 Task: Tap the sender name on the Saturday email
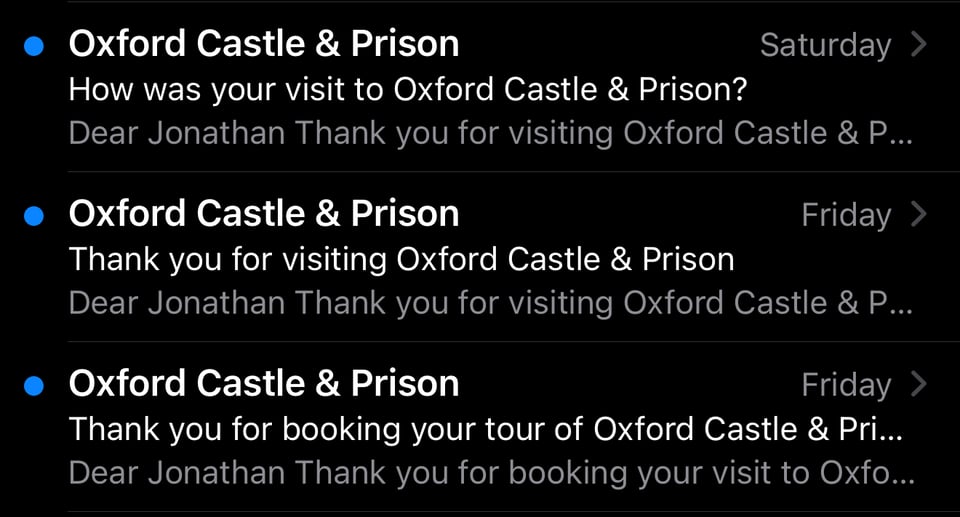[x=264, y=44]
